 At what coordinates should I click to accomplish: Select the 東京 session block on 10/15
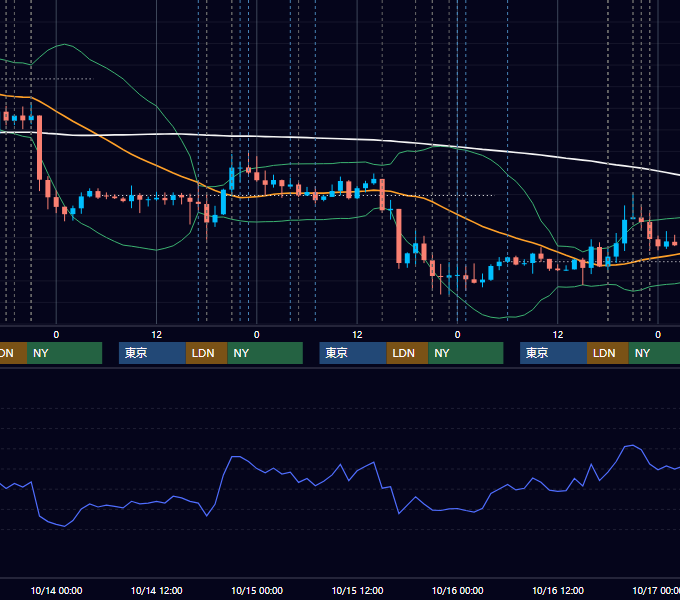(353, 353)
